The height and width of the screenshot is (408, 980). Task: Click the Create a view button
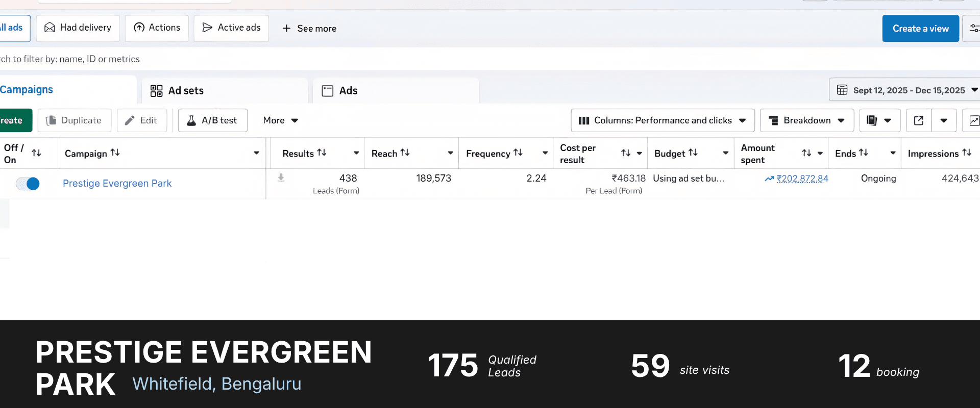tap(920, 29)
